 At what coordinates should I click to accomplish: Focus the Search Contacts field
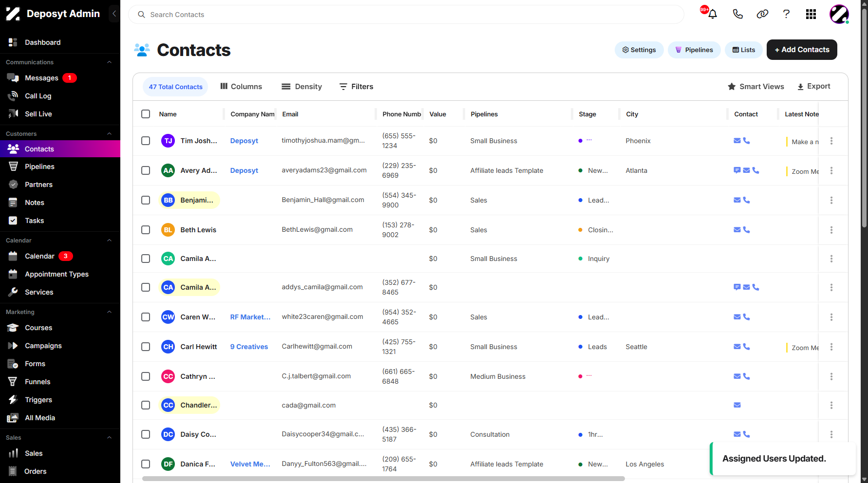(x=406, y=15)
